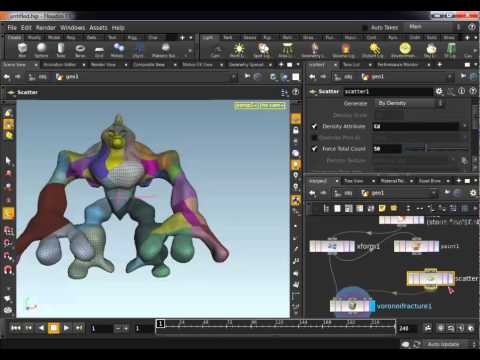Click the stop playback button
This screenshot has width=480, height=360.
click(x=53, y=328)
